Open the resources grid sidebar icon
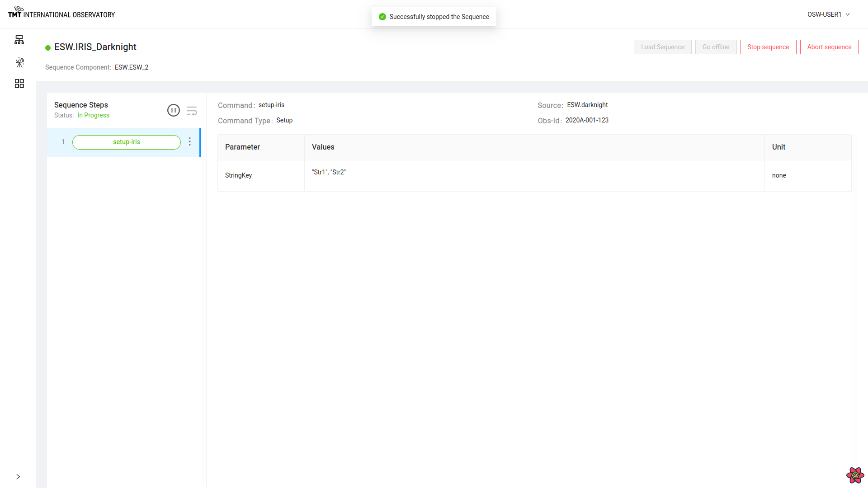The height and width of the screenshot is (488, 868). tap(19, 84)
